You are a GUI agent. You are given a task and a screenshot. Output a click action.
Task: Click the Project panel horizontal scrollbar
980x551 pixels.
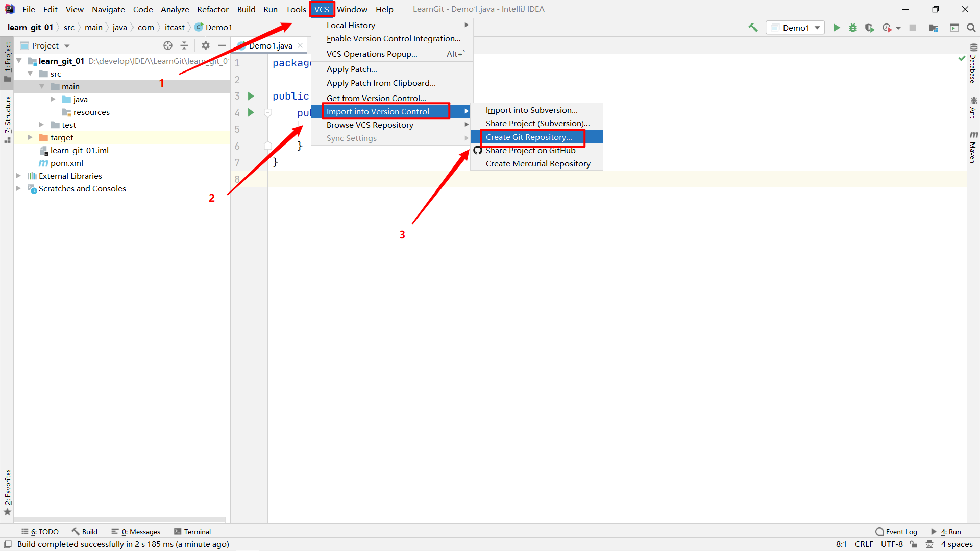[119, 519]
